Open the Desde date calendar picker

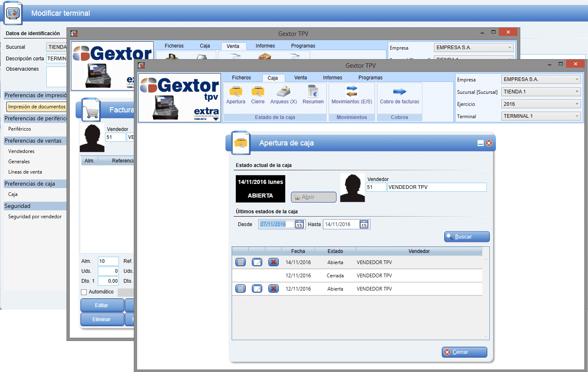pos(300,224)
